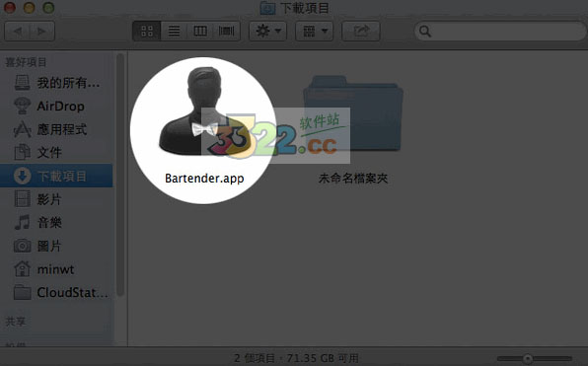Screen dimensions: 588x366
Task: Focus the Finder search field
Action: 500,32
